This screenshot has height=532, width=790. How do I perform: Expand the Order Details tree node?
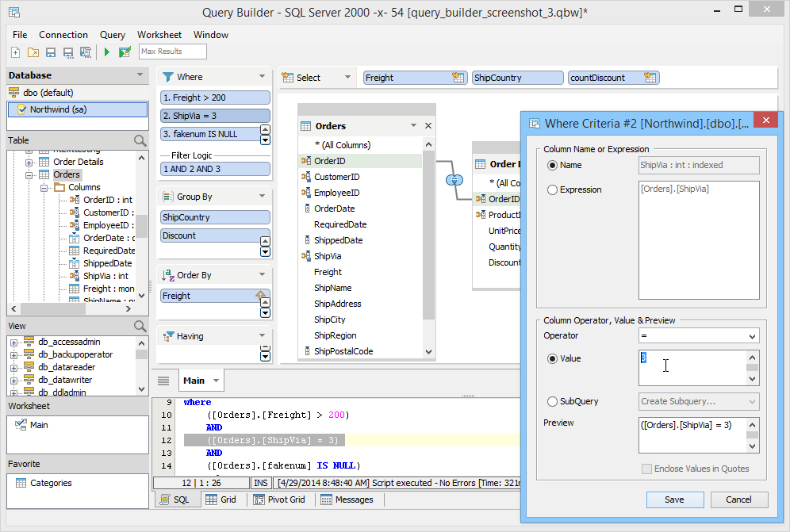(29, 163)
